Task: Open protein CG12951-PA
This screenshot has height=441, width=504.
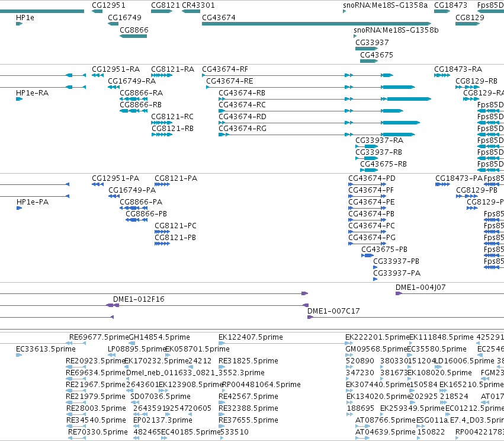Action: (98, 184)
